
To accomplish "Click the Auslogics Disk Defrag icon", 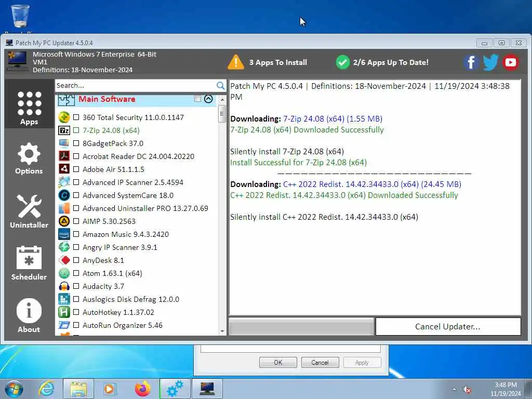I will (64, 299).
